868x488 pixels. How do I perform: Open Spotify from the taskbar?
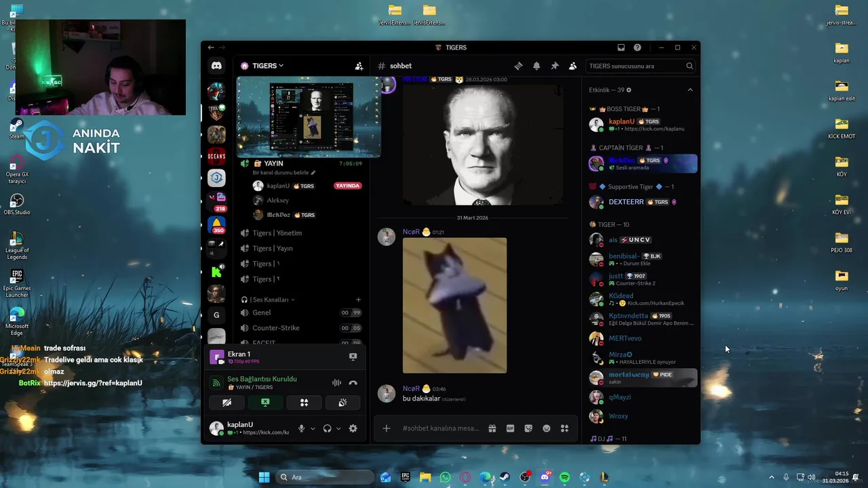[x=564, y=477]
